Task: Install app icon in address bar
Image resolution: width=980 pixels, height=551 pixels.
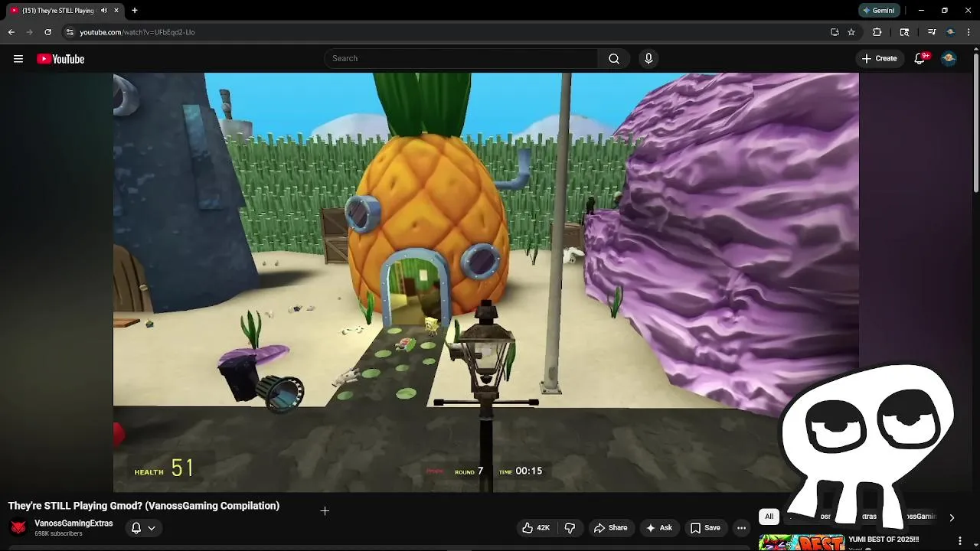Action: click(835, 32)
